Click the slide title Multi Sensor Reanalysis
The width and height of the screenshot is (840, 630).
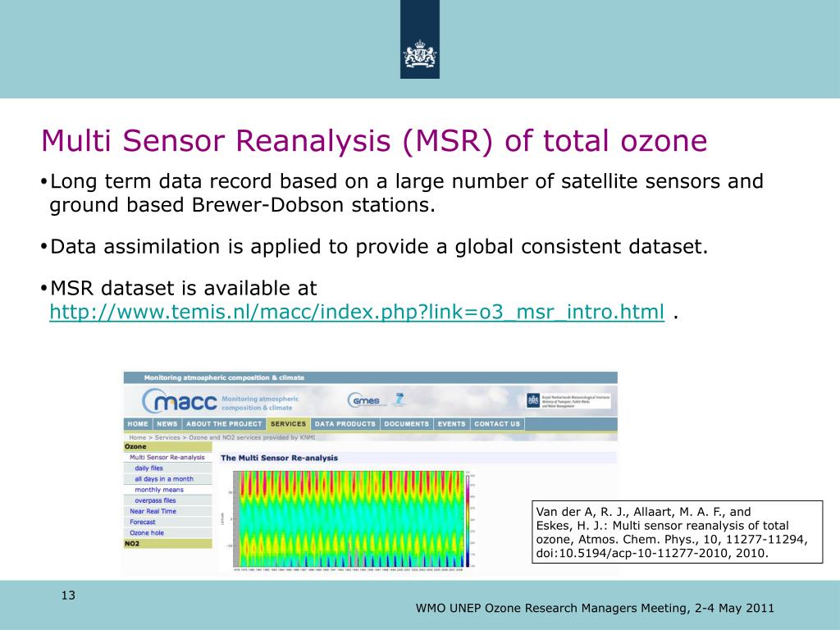click(374, 141)
